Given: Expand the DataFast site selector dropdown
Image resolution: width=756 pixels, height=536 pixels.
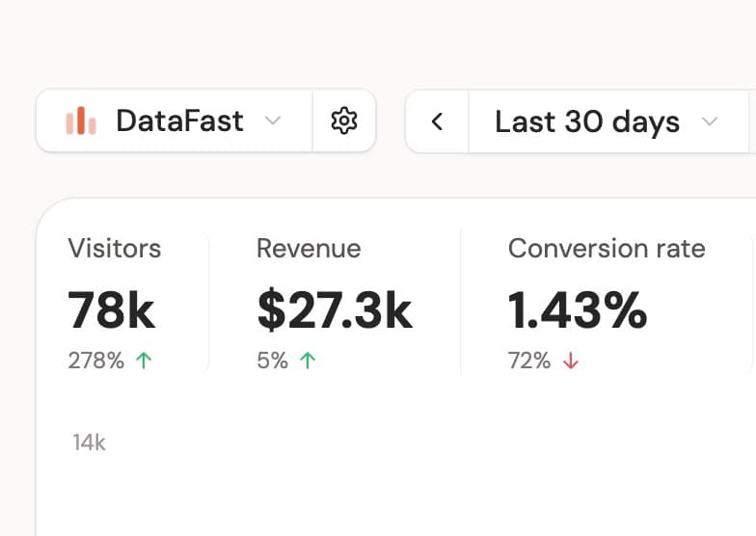Looking at the screenshot, I should (x=174, y=121).
